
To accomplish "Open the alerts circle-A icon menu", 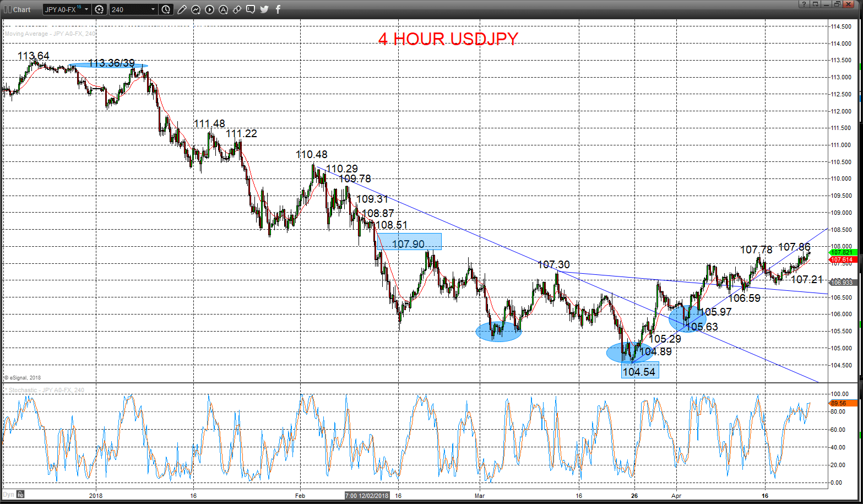I will coord(223,9).
